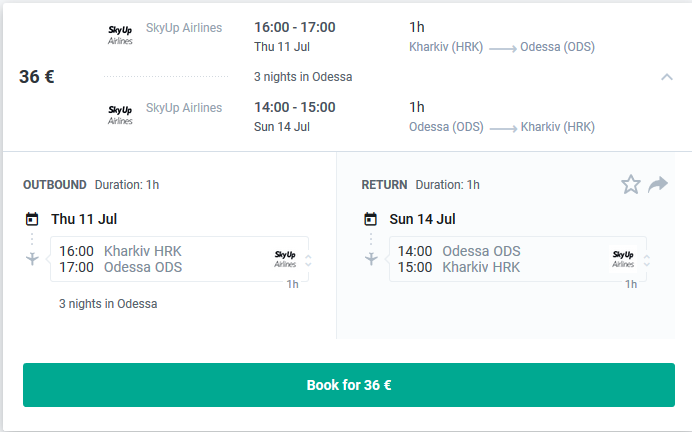Click the calendar icon beside bold Thu 11 Jul

[x=32, y=219]
